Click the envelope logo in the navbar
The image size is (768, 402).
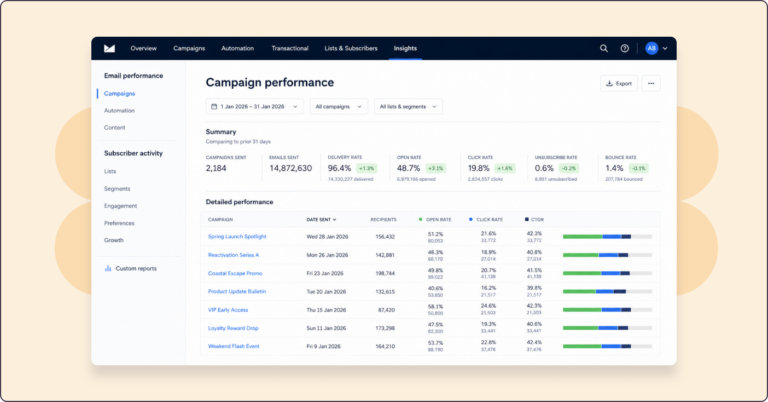coord(109,48)
